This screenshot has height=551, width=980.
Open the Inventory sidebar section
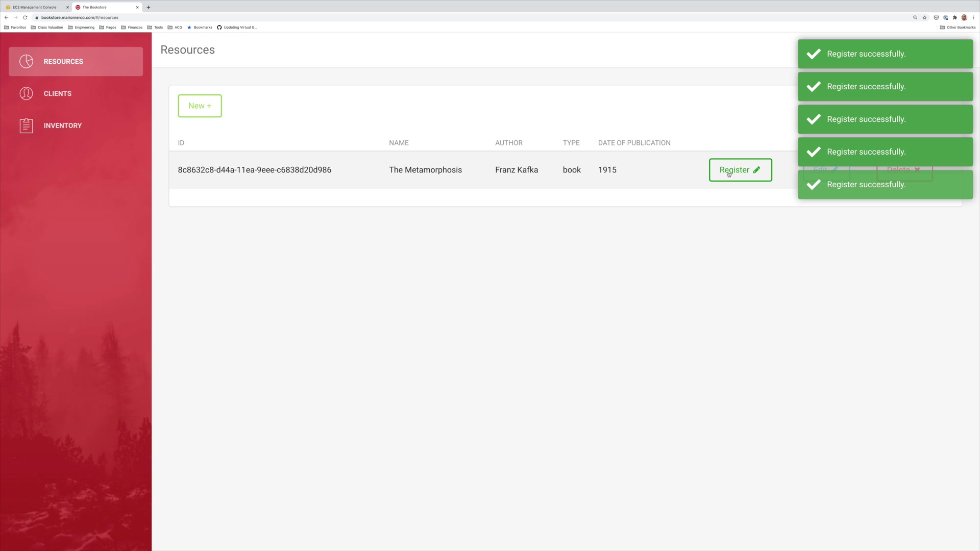click(62, 126)
